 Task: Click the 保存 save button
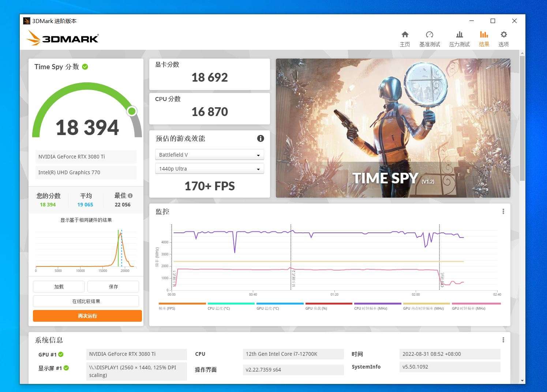(113, 287)
